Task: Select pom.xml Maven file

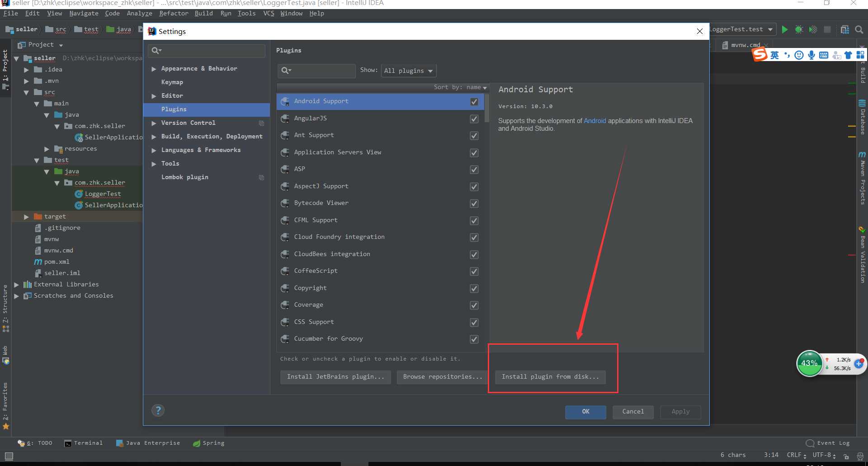Action: [x=52, y=262]
